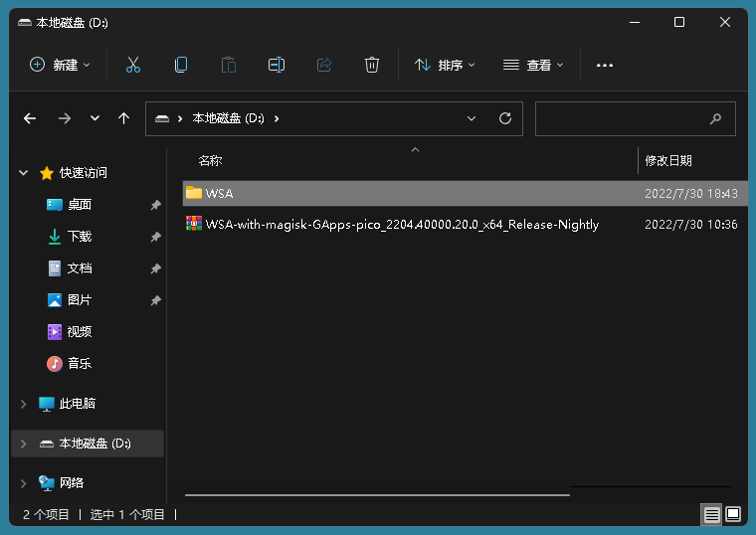Go forward with the right arrow
The width and height of the screenshot is (756, 535).
(64, 118)
